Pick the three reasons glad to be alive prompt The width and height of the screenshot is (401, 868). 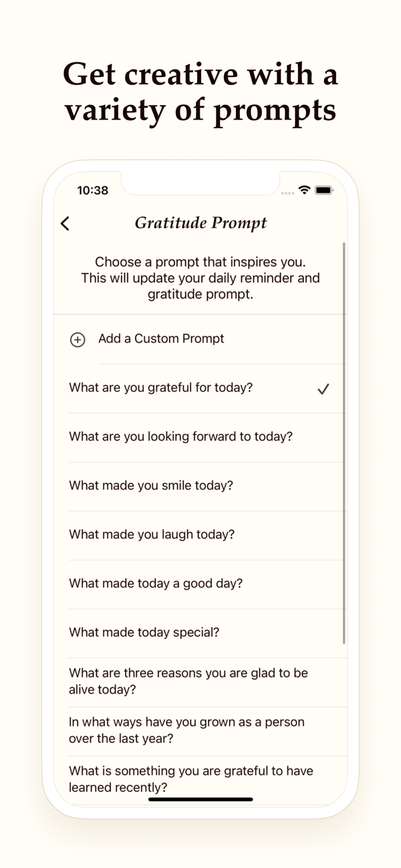coord(200,682)
